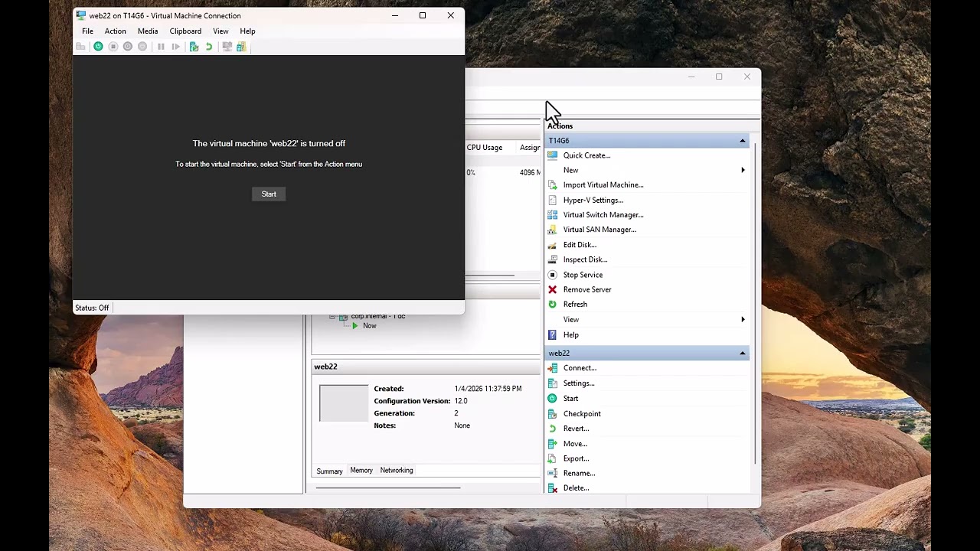Click the Save toolbar icon
980x551 pixels.
coord(142,47)
